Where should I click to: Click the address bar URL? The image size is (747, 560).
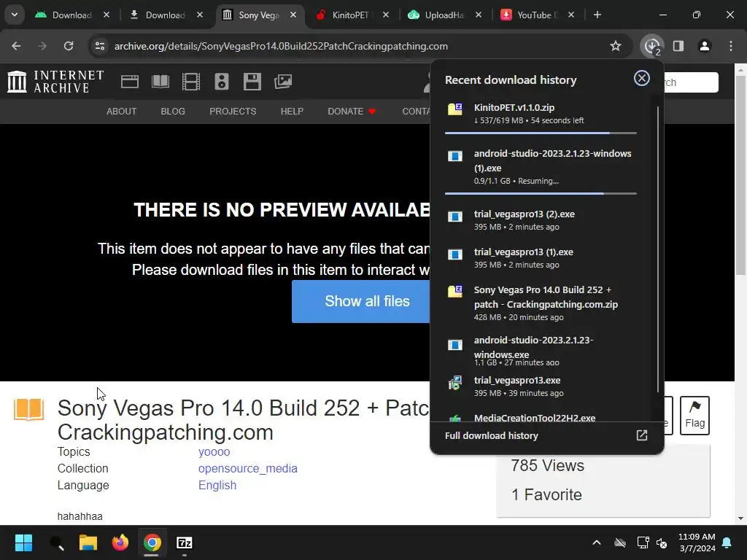281,46
